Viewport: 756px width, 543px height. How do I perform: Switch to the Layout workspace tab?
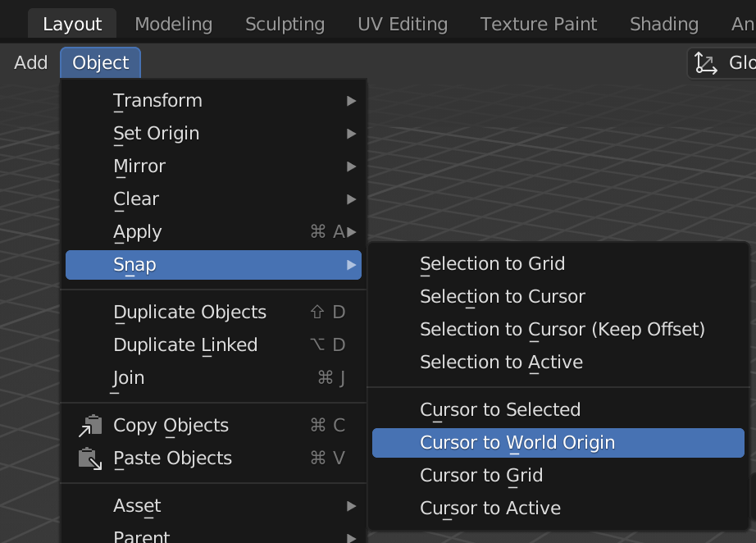point(72,24)
